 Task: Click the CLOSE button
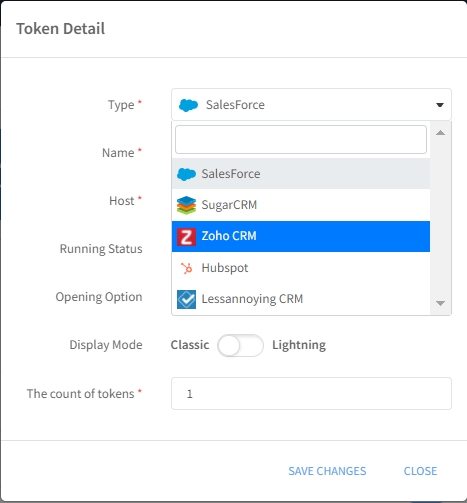tap(420, 471)
